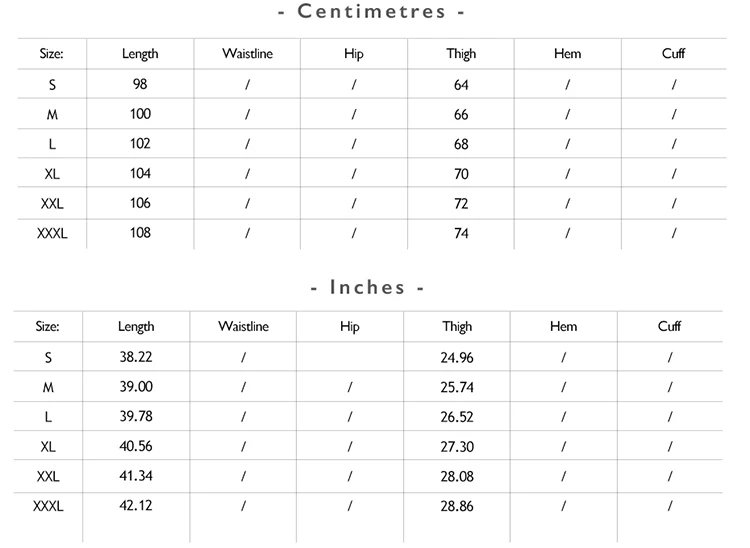The image size is (750, 548).
Task: Select the thigh value 70 for XL
Action: click(461, 174)
